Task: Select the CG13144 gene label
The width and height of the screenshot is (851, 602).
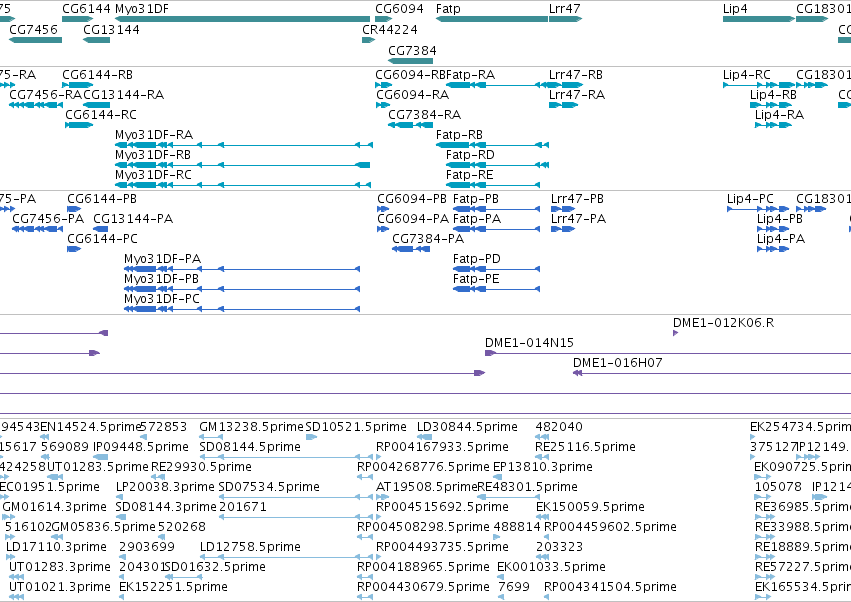Action: click(x=111, y=29)
